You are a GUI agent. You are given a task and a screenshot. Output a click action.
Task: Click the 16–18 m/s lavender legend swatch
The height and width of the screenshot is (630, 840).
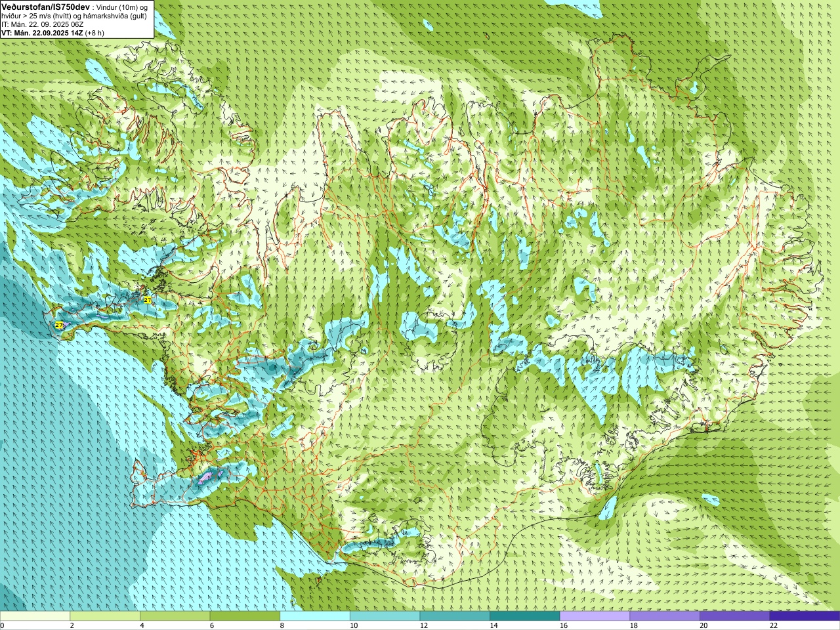[595, 616]
